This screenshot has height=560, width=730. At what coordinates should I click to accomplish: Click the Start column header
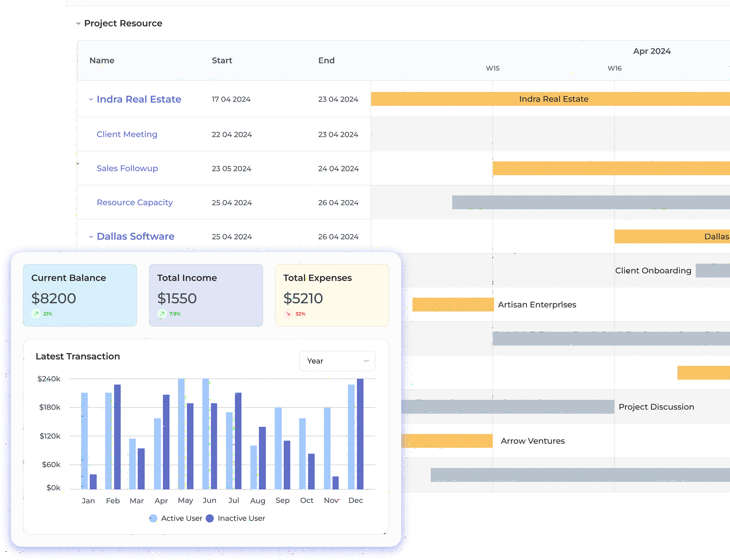tap(222, 60)
